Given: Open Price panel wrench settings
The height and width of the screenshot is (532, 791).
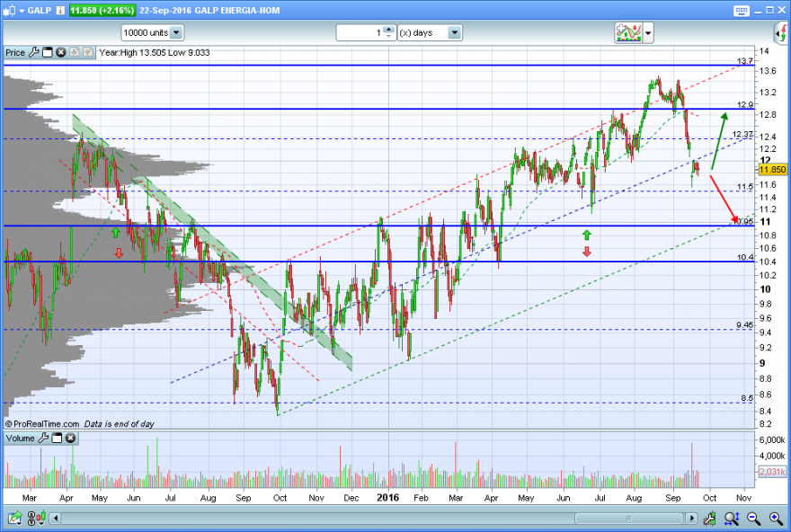Looking at the screenshot, I should pos(34,52).
